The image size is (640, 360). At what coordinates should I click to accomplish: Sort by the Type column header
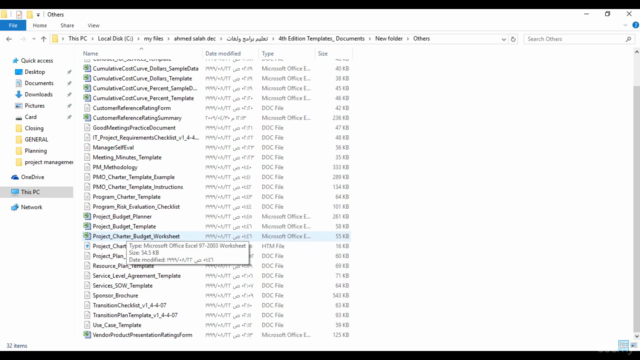point(268,53)
